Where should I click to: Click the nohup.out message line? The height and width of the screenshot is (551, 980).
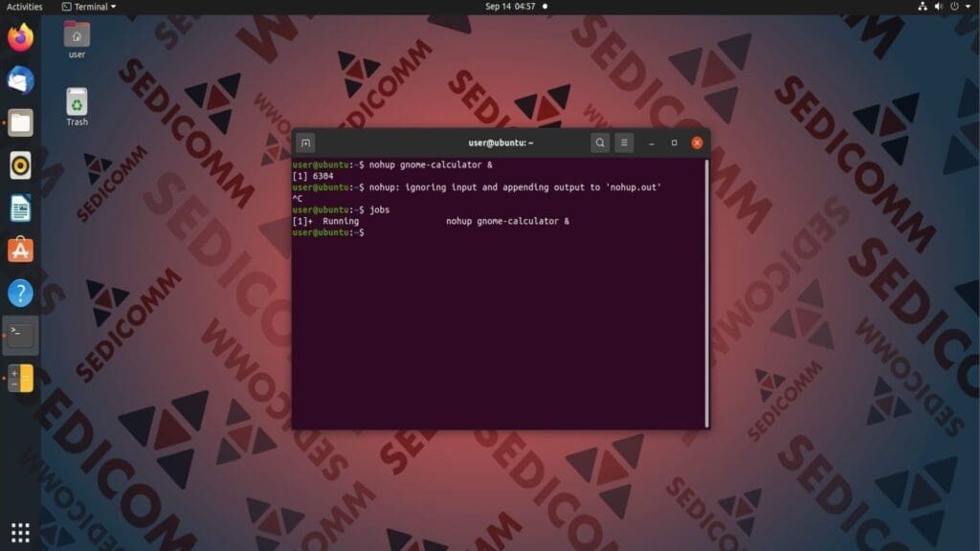pyautogui.click(x=515, y=187)
